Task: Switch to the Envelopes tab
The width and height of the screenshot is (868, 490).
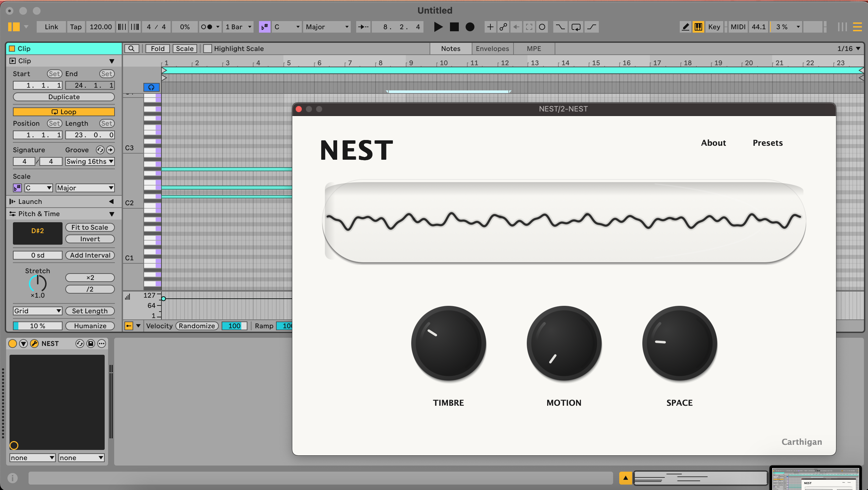Action: (492, 49)
